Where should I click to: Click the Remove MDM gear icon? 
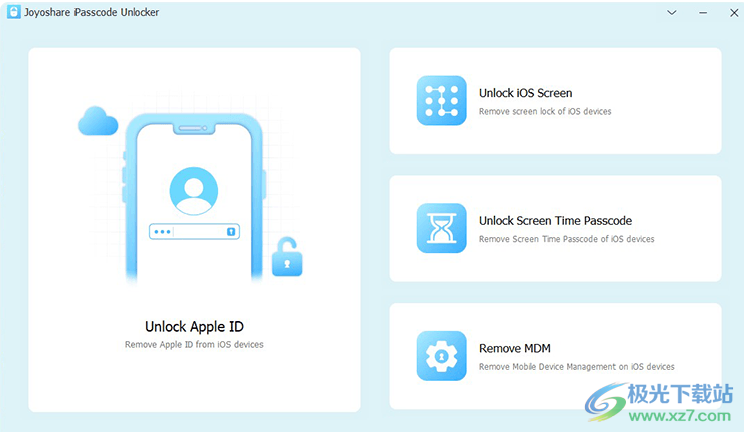[441, 356]
